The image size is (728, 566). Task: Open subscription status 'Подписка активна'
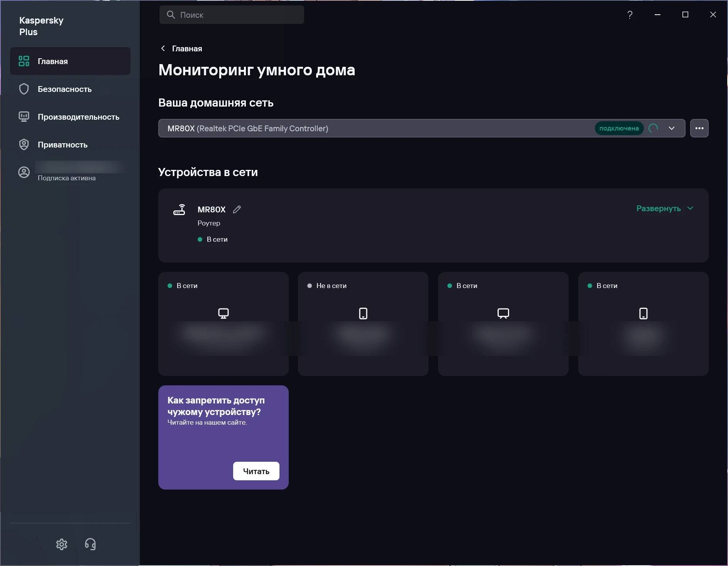tap(66, 178)
